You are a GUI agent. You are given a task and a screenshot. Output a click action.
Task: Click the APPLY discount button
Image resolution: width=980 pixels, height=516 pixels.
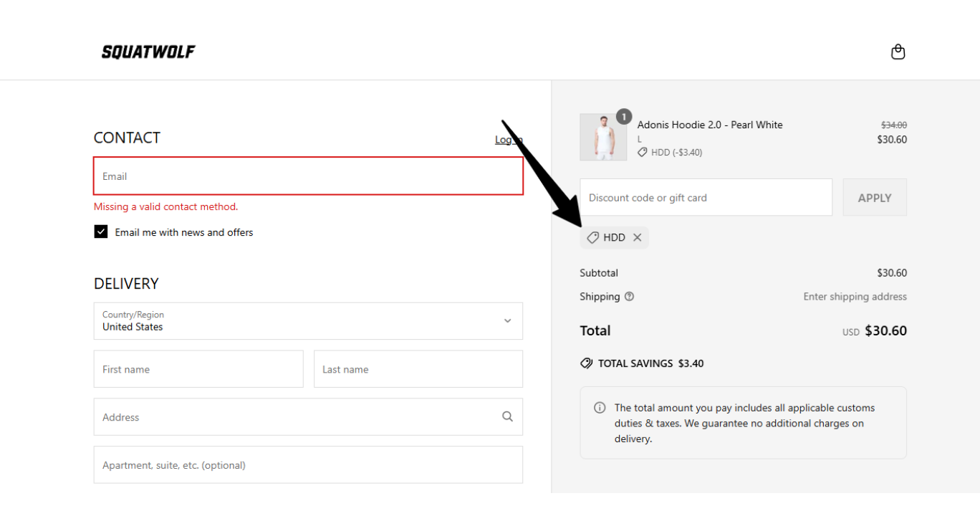point(875,197)
